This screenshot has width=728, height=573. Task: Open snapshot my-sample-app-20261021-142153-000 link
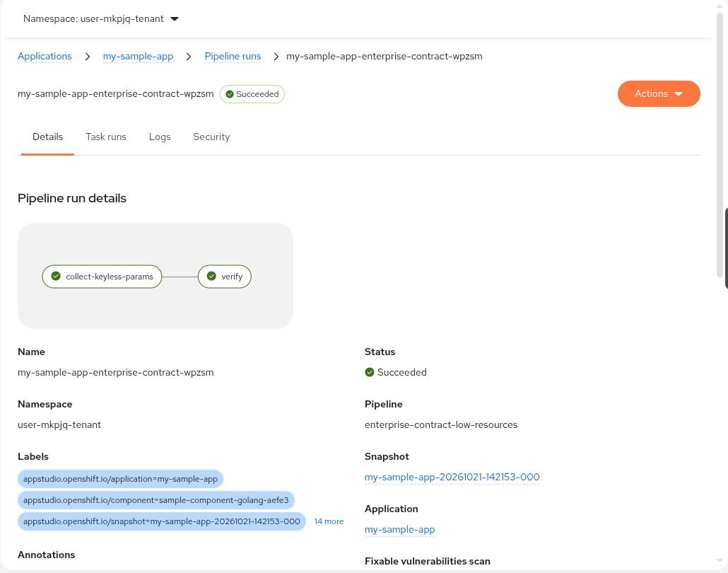(x=452, y=477)
